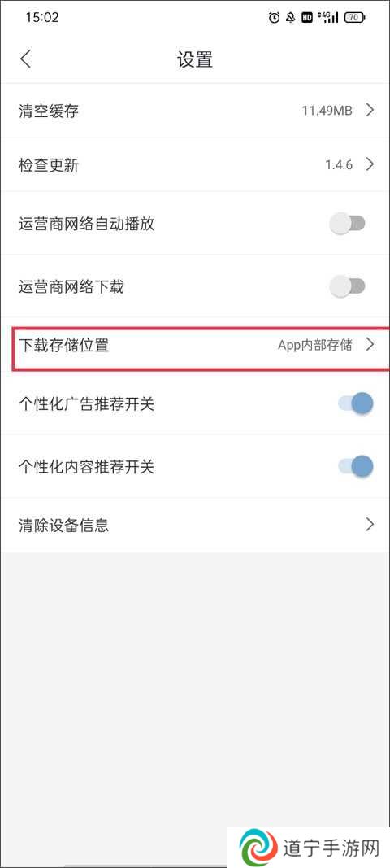Expand chevron beside version 1.4.6
Viewport: 390px width, 868px height.
click(370, 164)
